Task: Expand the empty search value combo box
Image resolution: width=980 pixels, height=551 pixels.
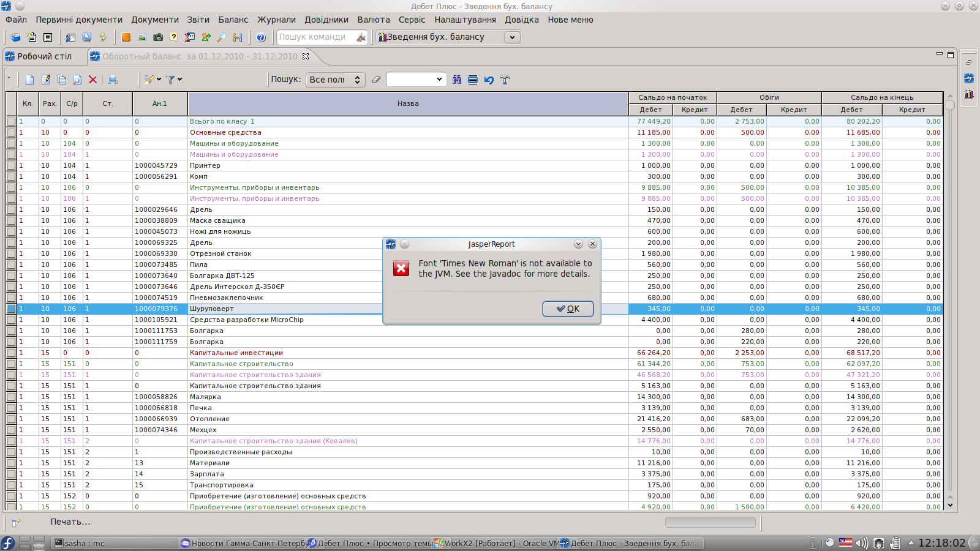Action: [439, 80]
